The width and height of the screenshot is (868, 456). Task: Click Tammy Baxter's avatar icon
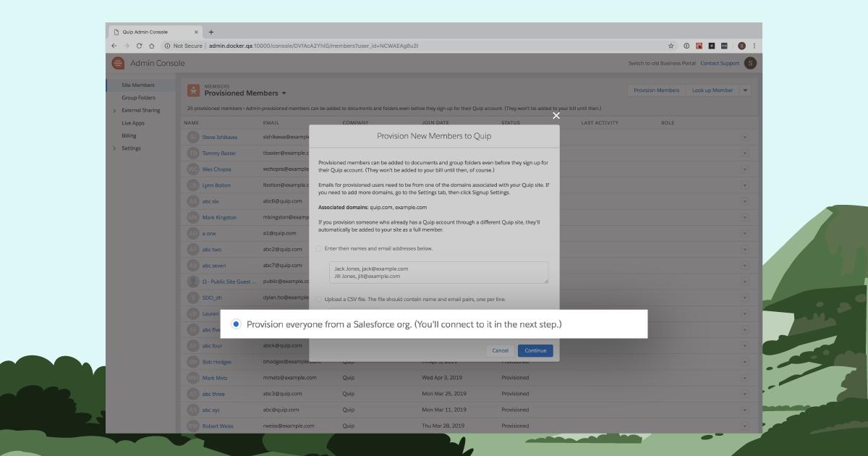point(193,153)
